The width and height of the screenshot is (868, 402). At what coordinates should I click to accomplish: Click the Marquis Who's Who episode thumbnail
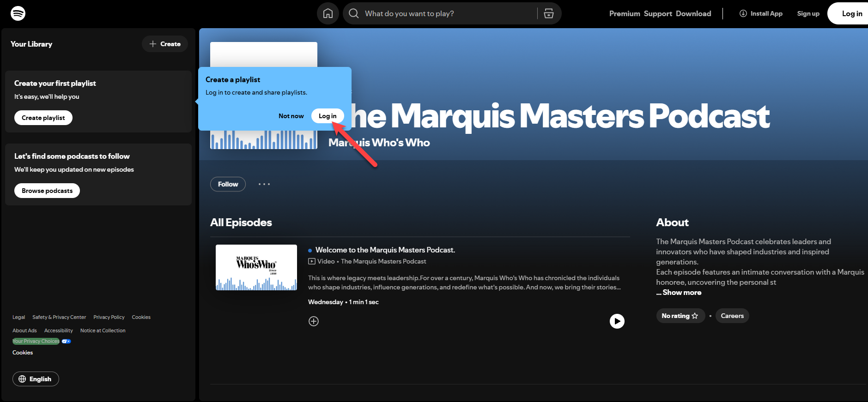click(x=256, y=267)
